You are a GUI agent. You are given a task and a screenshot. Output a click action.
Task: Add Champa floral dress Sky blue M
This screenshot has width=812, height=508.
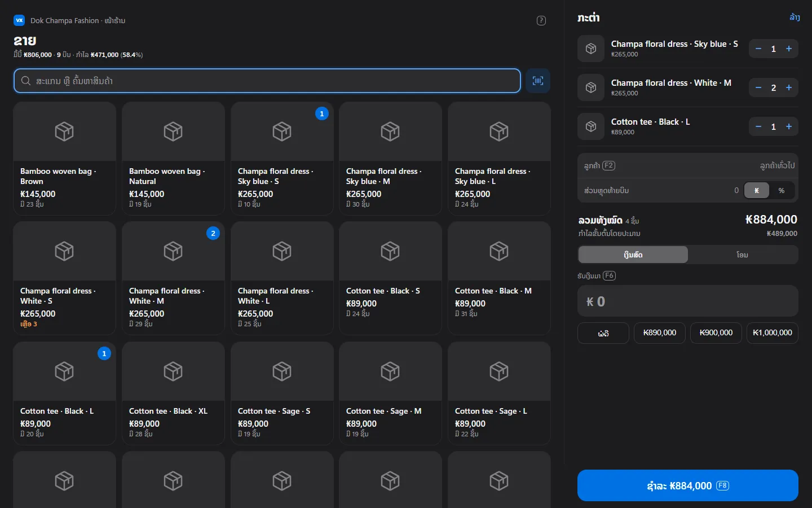390,159
